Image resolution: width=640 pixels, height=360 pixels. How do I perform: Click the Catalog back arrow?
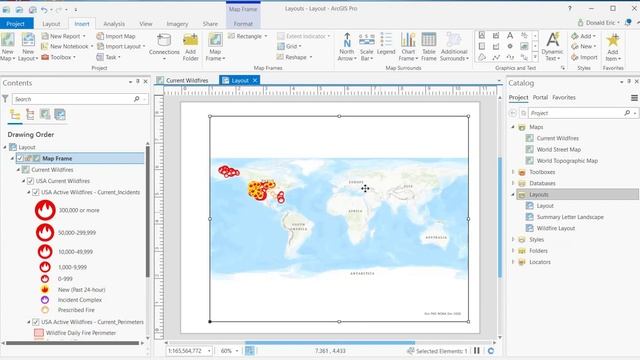tap(513, 113)
